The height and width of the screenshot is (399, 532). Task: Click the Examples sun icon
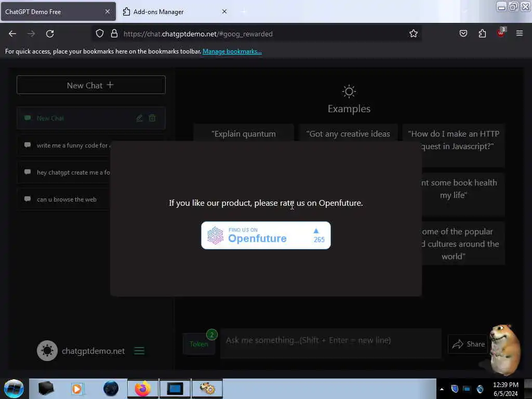(x=349, y=91)
